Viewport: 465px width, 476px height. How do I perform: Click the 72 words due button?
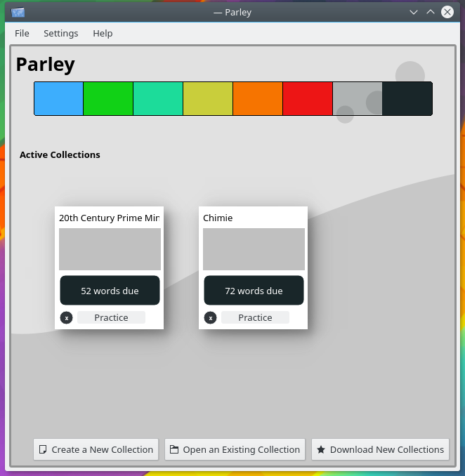pos(254,291)
